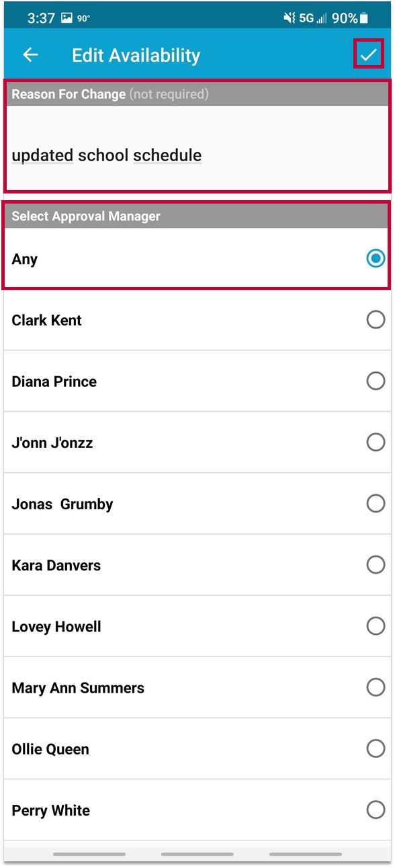Viewport: 395px width, 868px height.
Task: Select Perry White radio button
Action: tap(376, 810)
